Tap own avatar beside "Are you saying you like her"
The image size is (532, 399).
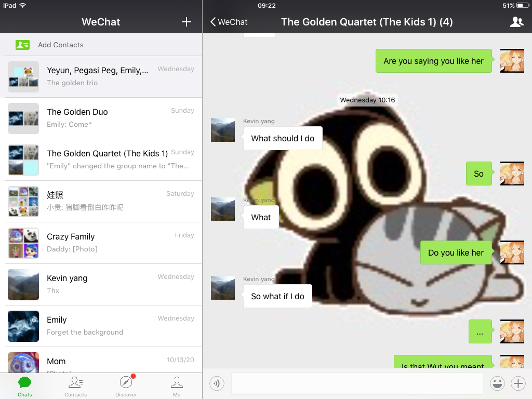512,61
